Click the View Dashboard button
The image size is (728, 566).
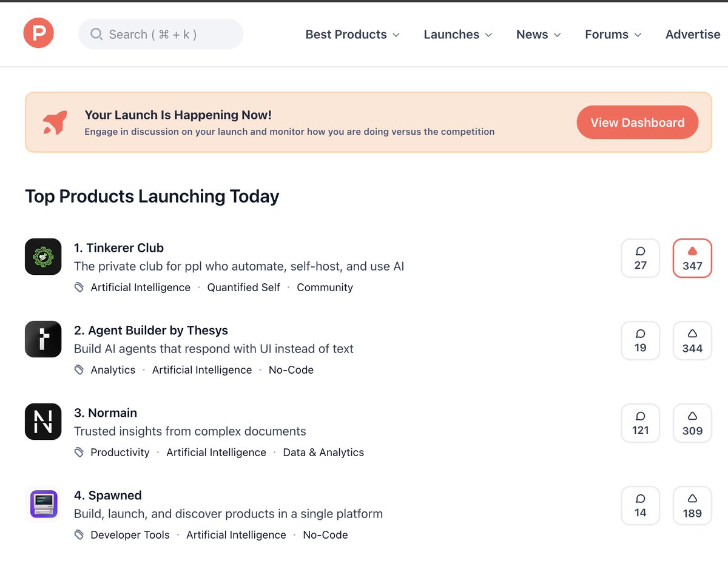637,122
